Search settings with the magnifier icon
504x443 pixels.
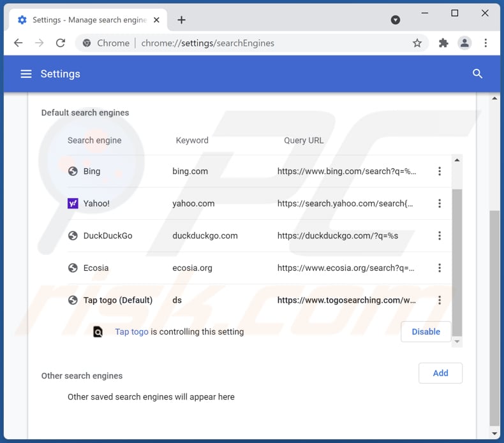click(477, 74)
